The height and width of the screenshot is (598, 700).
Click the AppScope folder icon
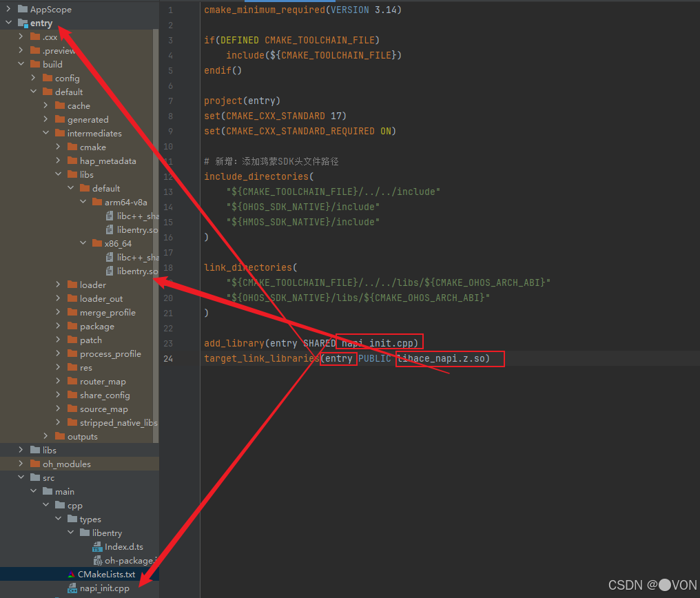pos(23,9)
